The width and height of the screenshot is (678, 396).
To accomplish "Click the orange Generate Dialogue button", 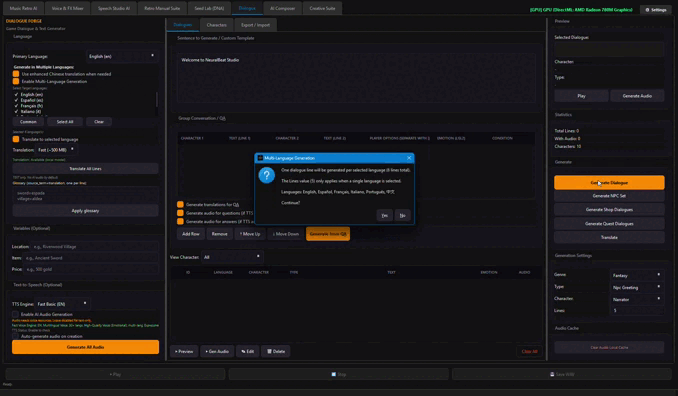I will click(609, 182).
